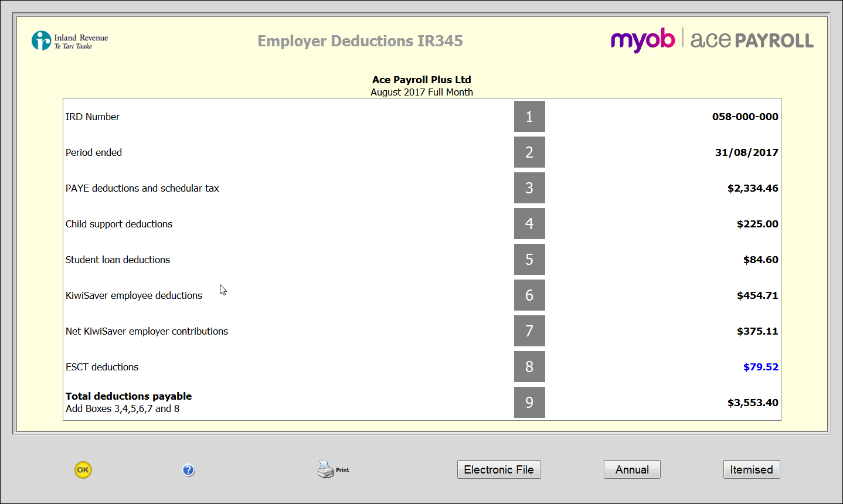Click the yellow OK button
Viewport: 843px width, 504px height.
tap(83, 470)
